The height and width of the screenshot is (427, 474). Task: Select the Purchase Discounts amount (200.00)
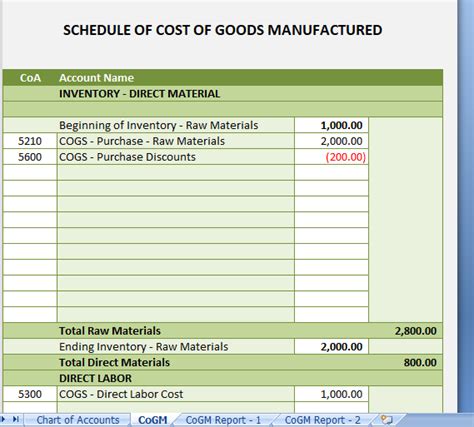(331, 157)
